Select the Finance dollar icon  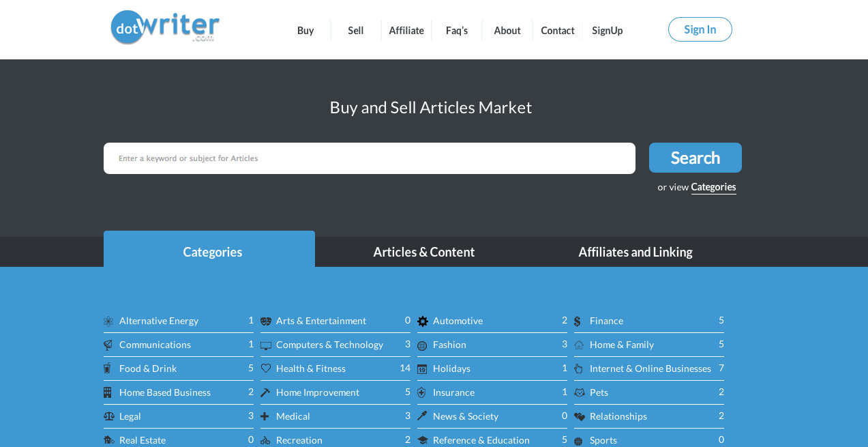coord(576,320)
